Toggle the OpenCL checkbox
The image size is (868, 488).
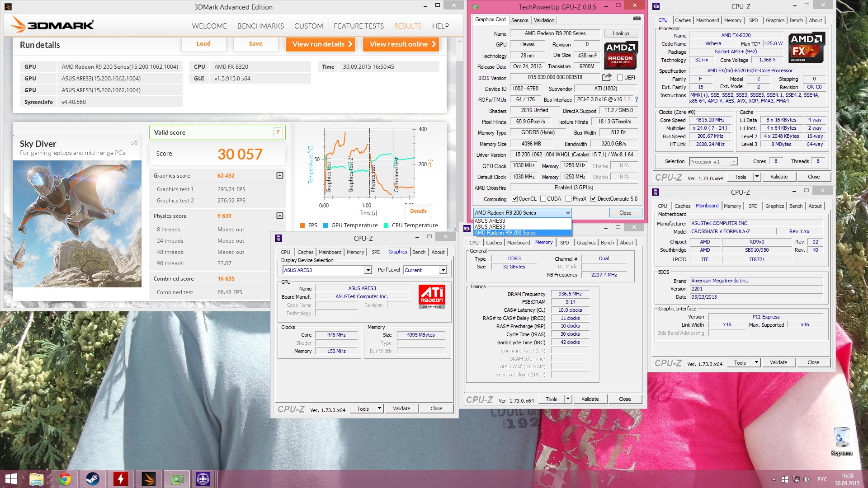point(514,199)
